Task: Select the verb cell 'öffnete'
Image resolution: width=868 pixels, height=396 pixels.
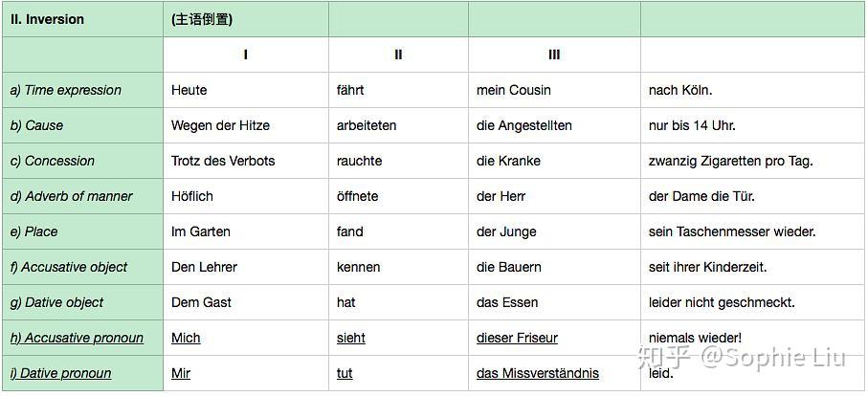Action: tap(358, 196)
